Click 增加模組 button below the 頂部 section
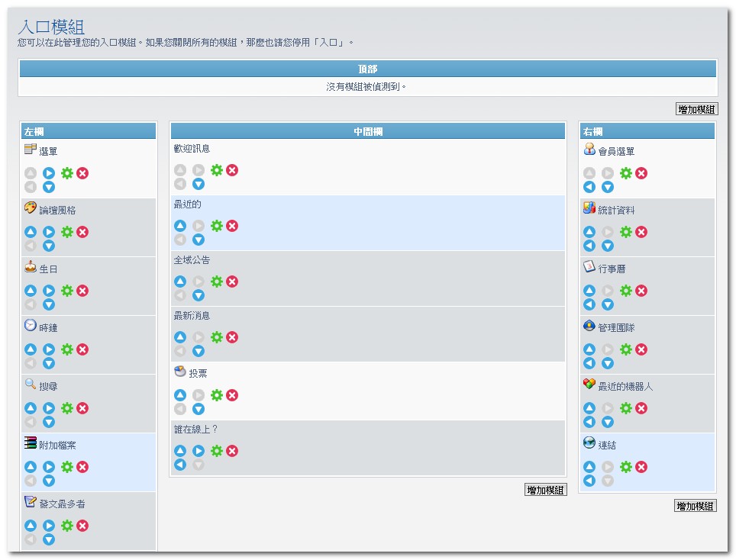The image size is (736, 560). [x=696, y=109]
